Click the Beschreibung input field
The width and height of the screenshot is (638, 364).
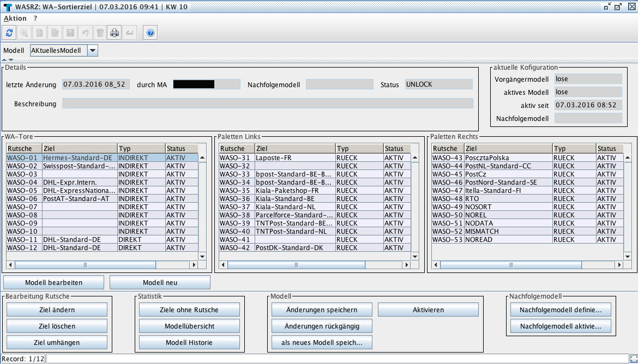coord(268,104)
